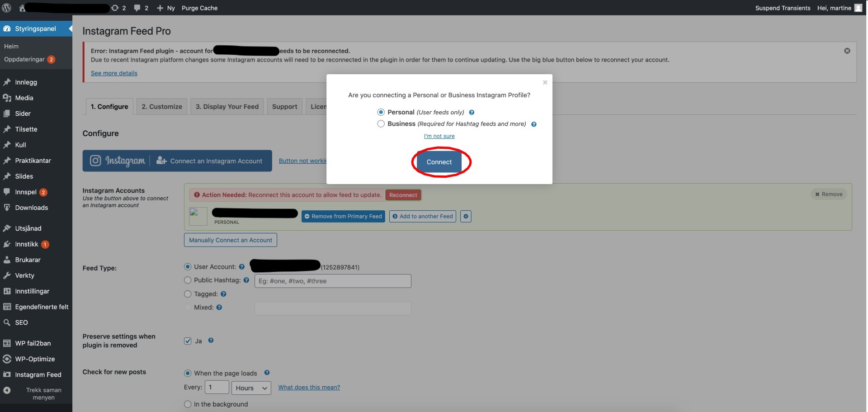The image size is (868, 412).
Task: Click Remove from Primary Feed button
Action: tap(343, 216)
